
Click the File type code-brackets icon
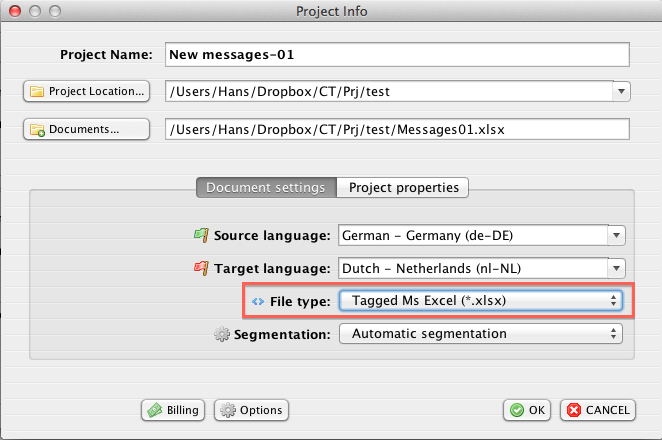[x=257, y=300]
